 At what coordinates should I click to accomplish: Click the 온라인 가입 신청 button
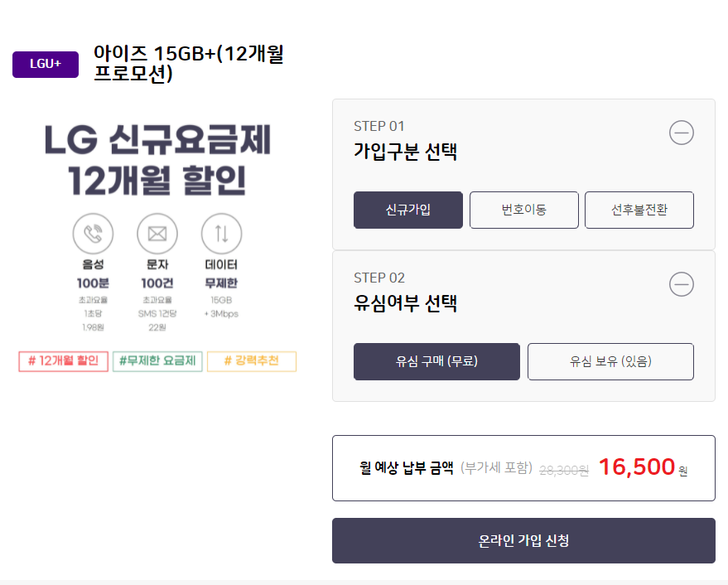[523, 540]
